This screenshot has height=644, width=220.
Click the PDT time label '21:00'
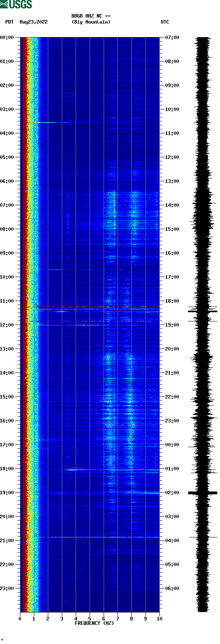[x=7, y=541]
